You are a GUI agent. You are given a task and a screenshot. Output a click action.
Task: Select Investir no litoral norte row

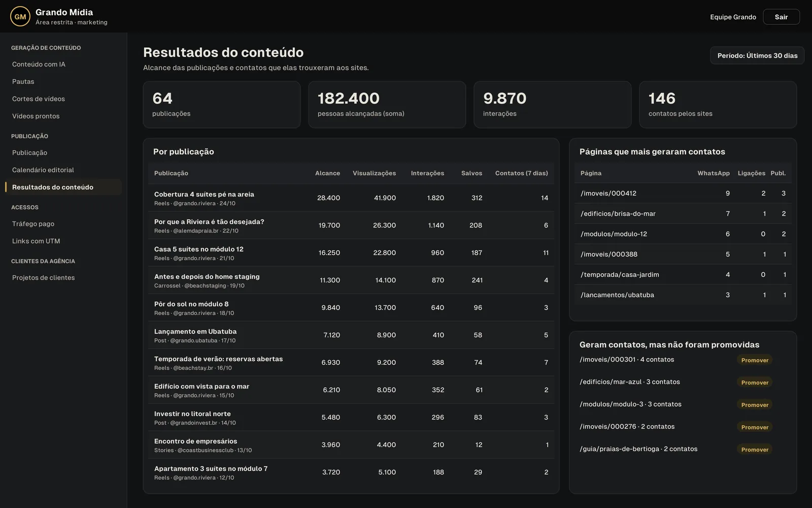pyautogui.click(x=351, y=417)
